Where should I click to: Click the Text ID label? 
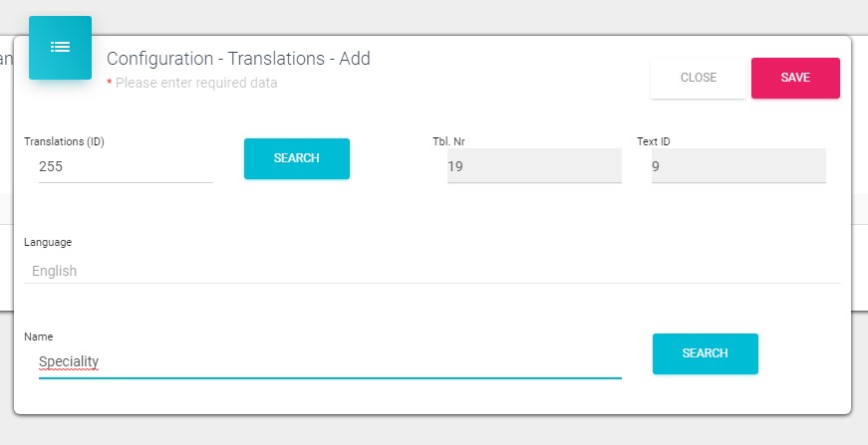[x=654, y=141]
